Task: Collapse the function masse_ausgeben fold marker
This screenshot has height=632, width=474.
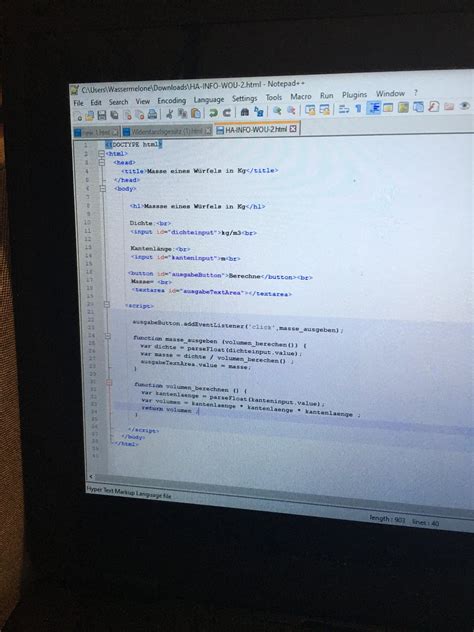Action: (108, 336)
